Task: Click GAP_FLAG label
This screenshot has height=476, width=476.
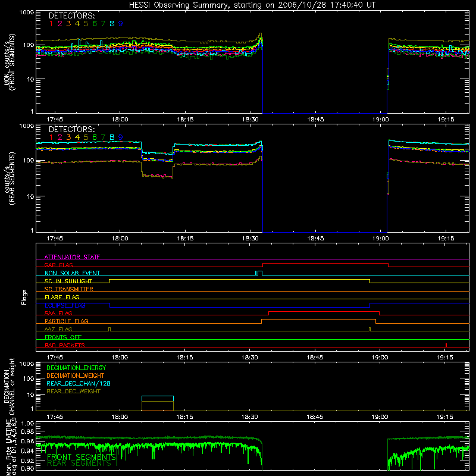Action: coord(58,265)
